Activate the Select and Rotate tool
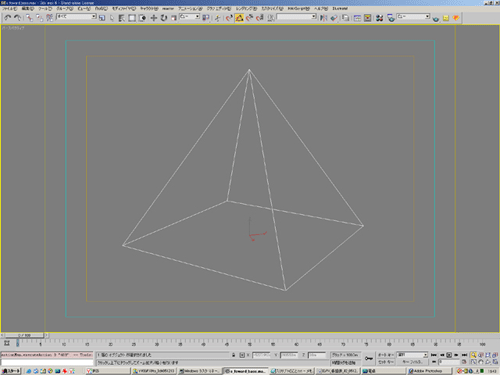Screen dimensions: 500x375 [164, 18]
